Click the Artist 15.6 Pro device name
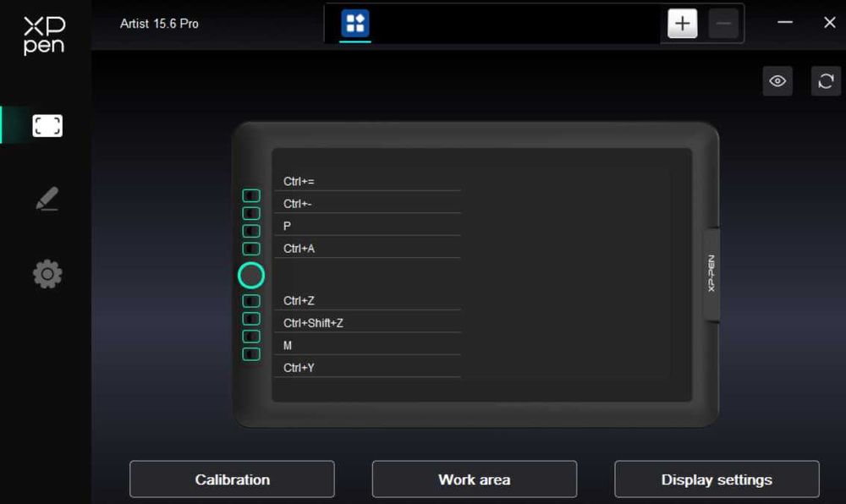This screenshot has height=504, width=846. click(159, 24)
